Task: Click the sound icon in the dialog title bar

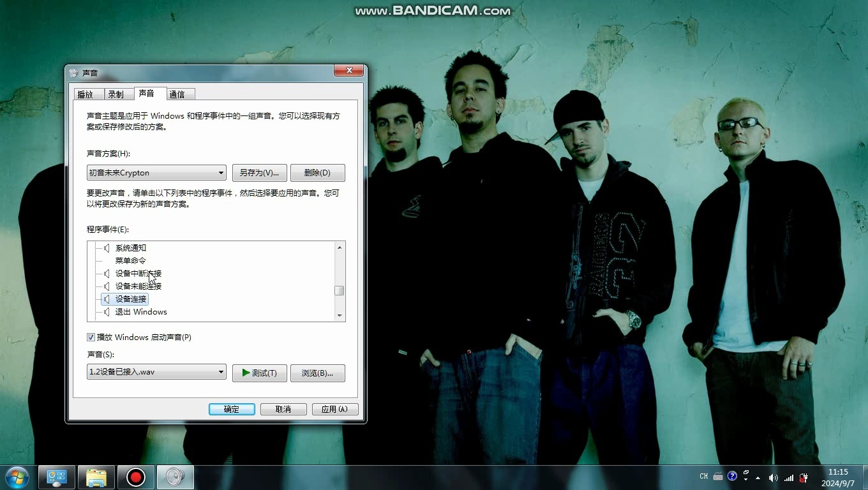Action: pyautogui.click(x=74, y=73)
